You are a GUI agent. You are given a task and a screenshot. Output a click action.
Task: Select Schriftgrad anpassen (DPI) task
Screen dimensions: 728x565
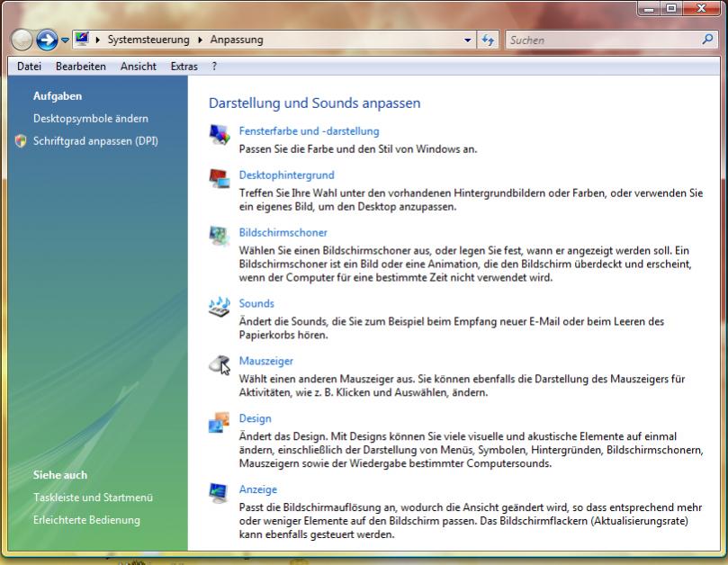coord(95,141)
